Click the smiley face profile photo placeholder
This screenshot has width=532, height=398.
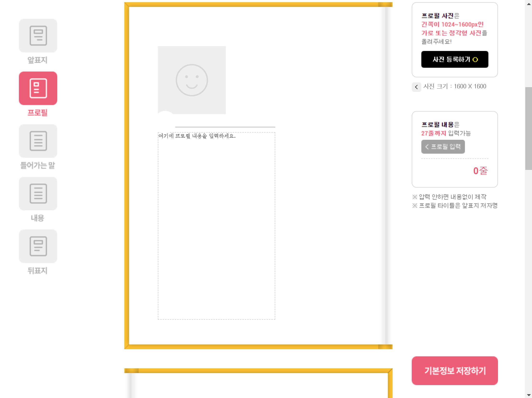coord(192,80)
